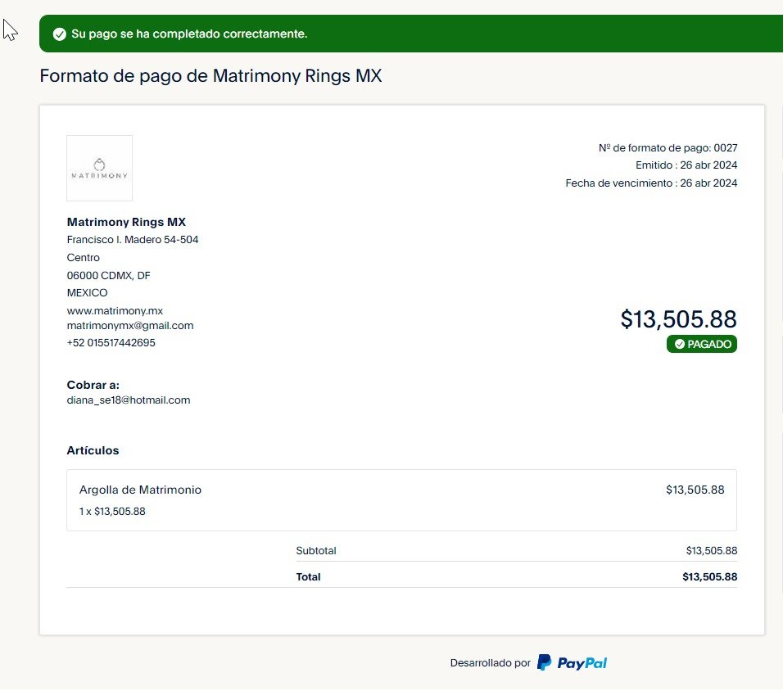The image size is (783, 700).
Task: Click the Matrimony Rings MX business name
Action: [x=126, y=222]
